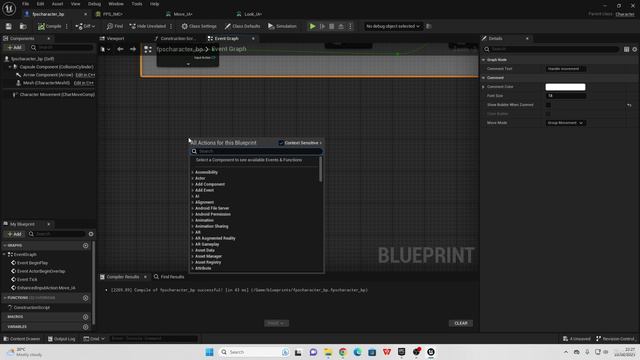Open the Asset menu

click(57, 4)
